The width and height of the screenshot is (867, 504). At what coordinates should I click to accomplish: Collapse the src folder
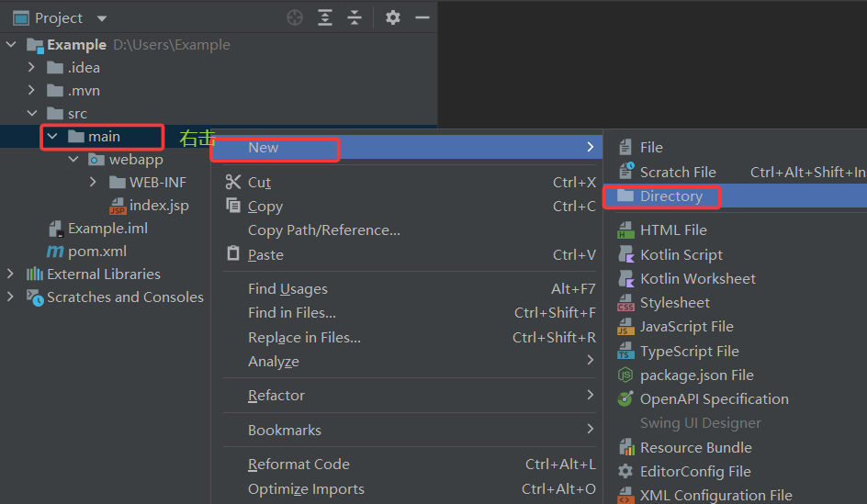(32, 113)
